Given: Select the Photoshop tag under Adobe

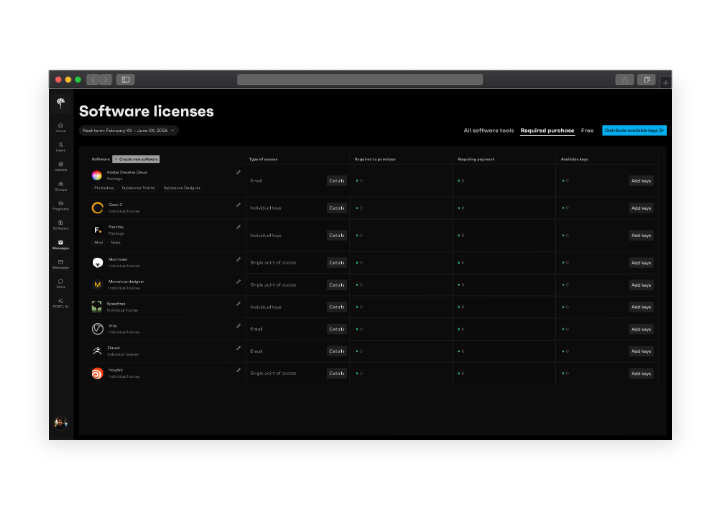Looking at the screenshot, I should coord(104,187).
